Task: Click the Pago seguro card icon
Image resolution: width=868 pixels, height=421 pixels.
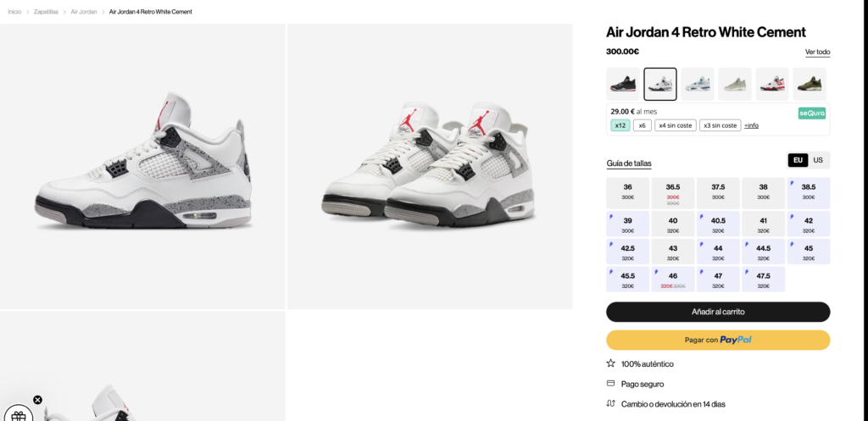Action: tap(610, 384)
